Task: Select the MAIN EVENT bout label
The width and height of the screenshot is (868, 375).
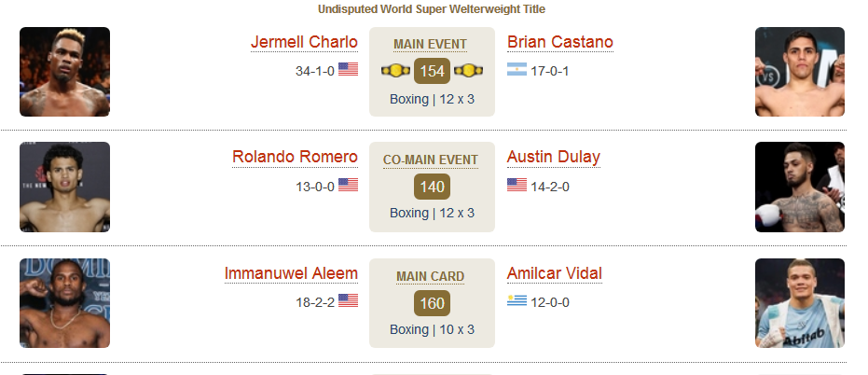Action: coord(430,45)
